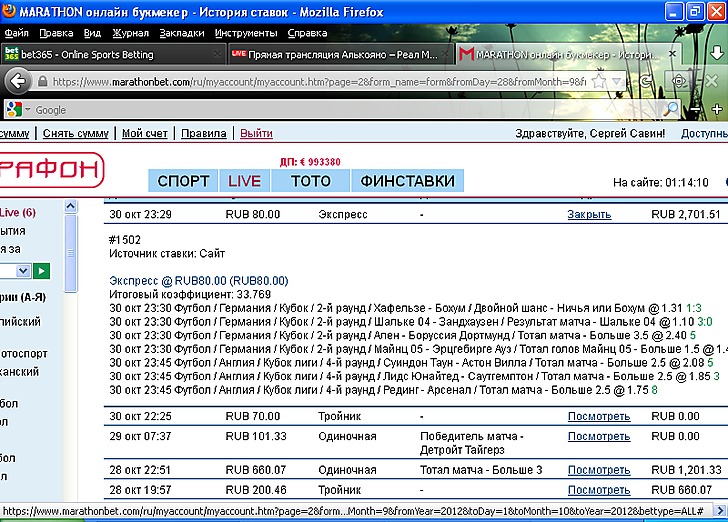Screen dimensions: 728x522
Task: Open the Google search engine dropdown
Action: [x=27, y=110]
